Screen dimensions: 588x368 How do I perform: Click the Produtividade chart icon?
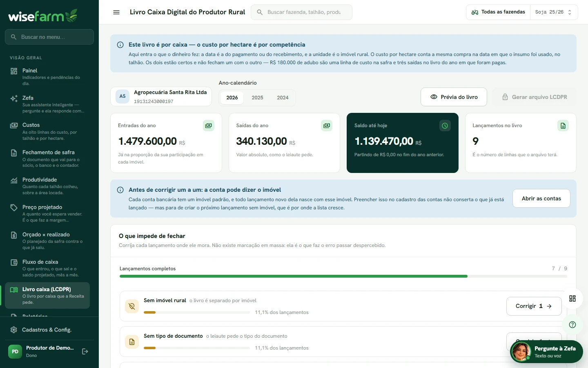pos(14,180)
